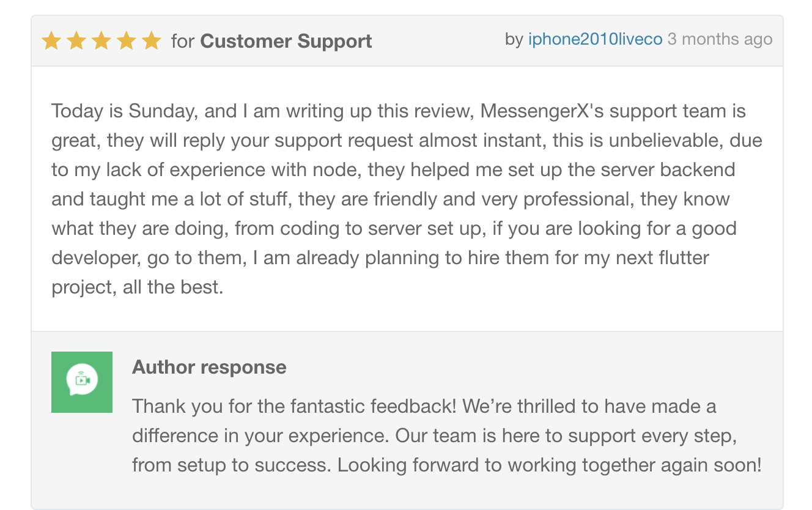The image size is (812, 510).
Task: Click the fourth gold rating star
Action: pyautogui.click(x=126, y=42)
